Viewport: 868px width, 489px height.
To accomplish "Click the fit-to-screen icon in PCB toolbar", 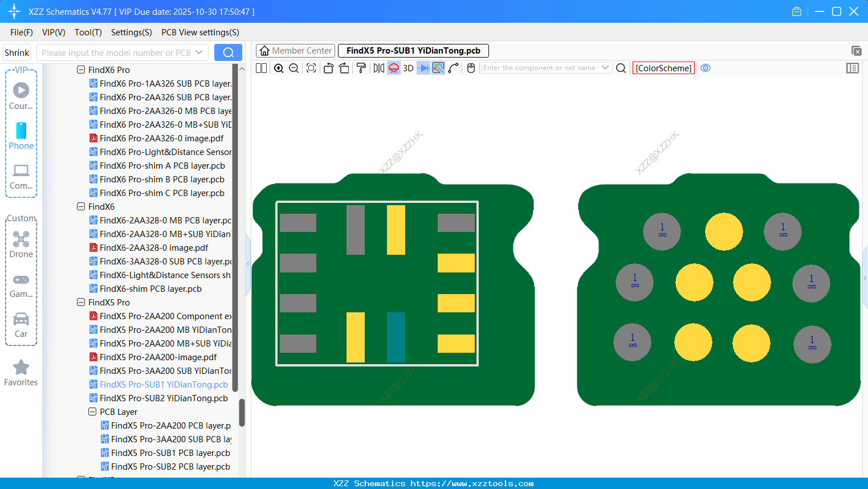I will [311, 68].
